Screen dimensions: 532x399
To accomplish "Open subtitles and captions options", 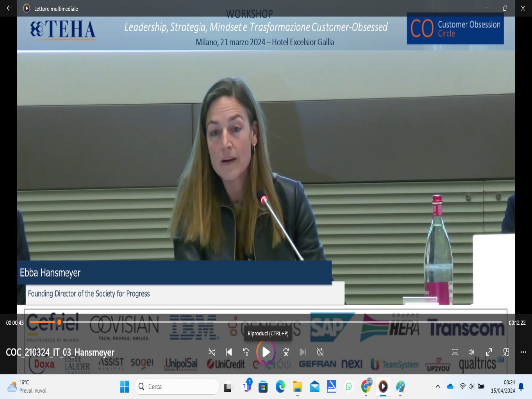I will pos(455,352).
